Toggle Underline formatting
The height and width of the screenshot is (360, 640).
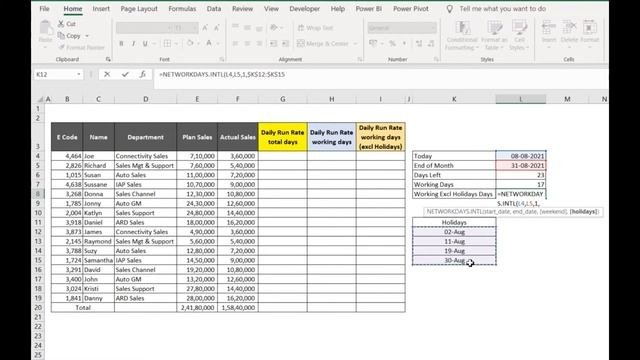145,43
